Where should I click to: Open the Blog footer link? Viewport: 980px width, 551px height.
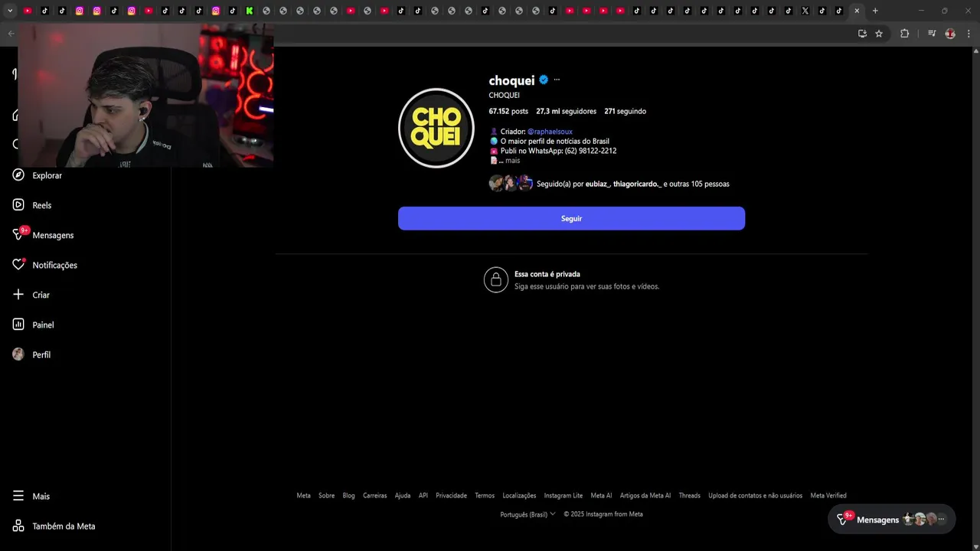click(x=349, y=495)
